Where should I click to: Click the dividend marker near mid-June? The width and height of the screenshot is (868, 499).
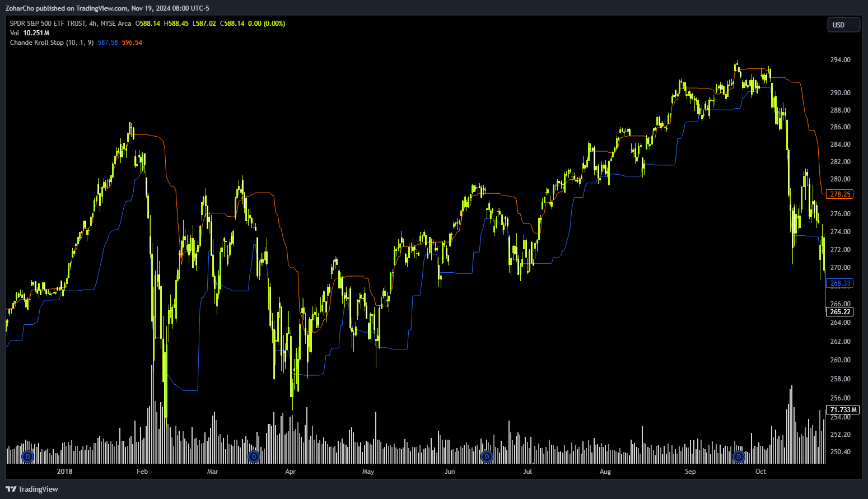click(x=487, y=457)
